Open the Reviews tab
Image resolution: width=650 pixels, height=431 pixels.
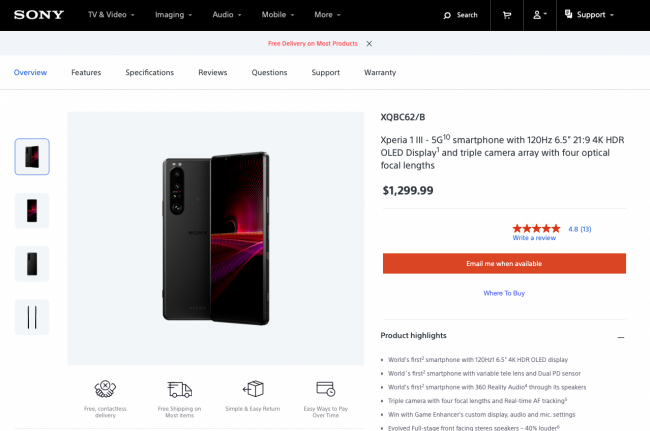(x=212, y=72)
